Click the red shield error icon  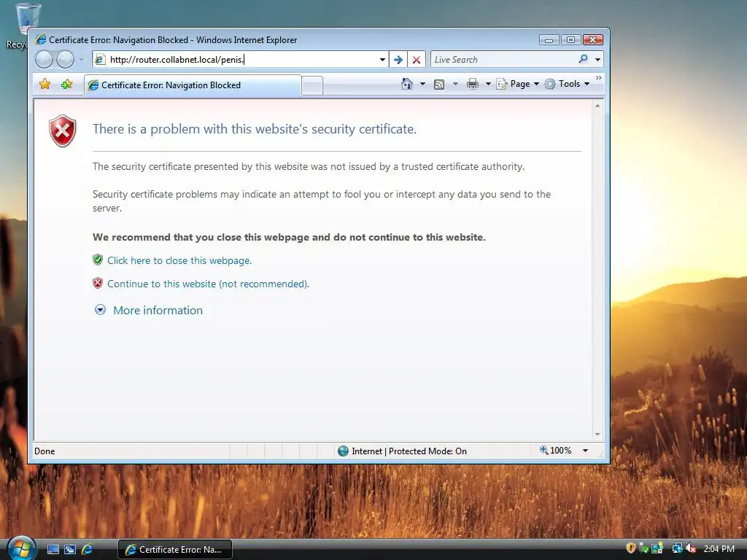[63, 131]
